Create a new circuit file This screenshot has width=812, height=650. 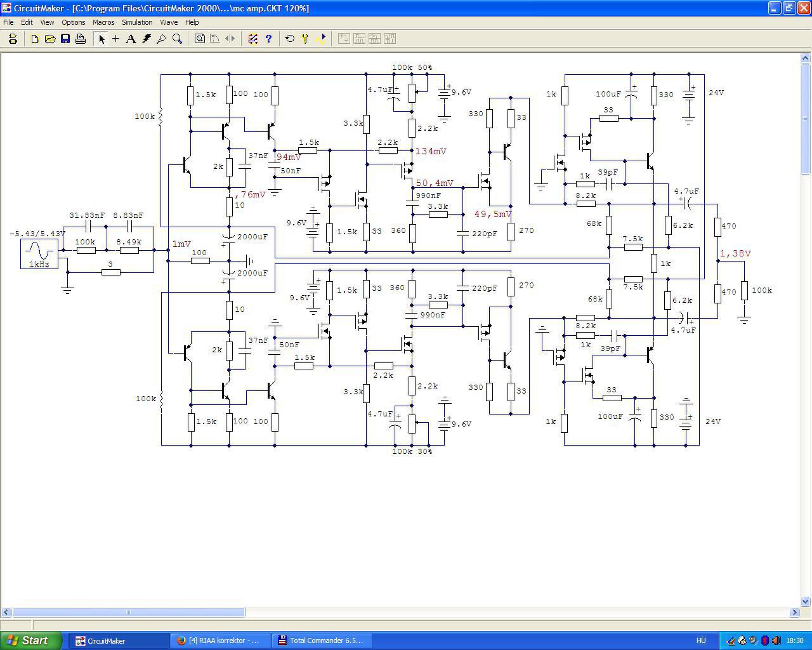click(x=35, y=39)
